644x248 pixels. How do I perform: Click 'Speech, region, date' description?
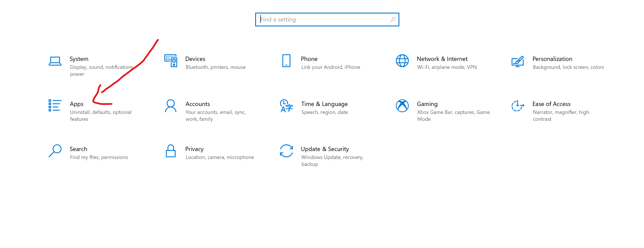tap(324, 112)
